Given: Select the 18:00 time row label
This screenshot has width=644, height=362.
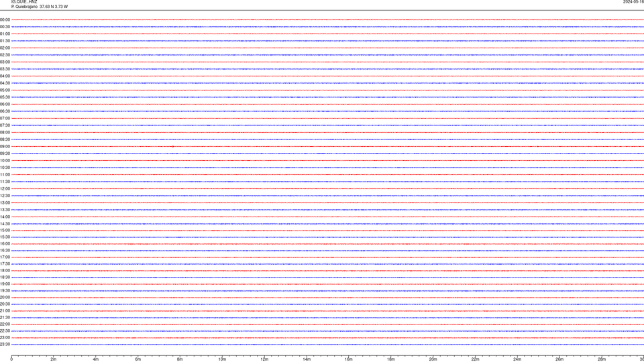Looking at the screenshot, I should coord(5,270).
